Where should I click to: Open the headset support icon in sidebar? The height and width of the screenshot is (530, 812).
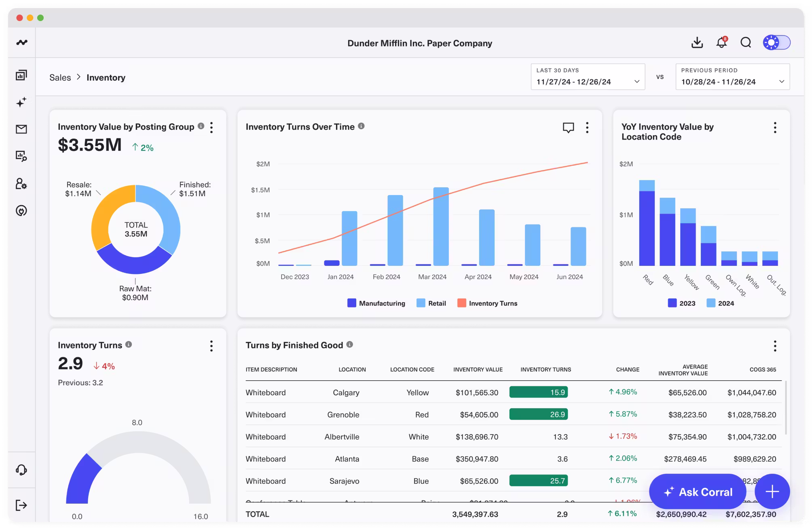[x=21, y=470]
